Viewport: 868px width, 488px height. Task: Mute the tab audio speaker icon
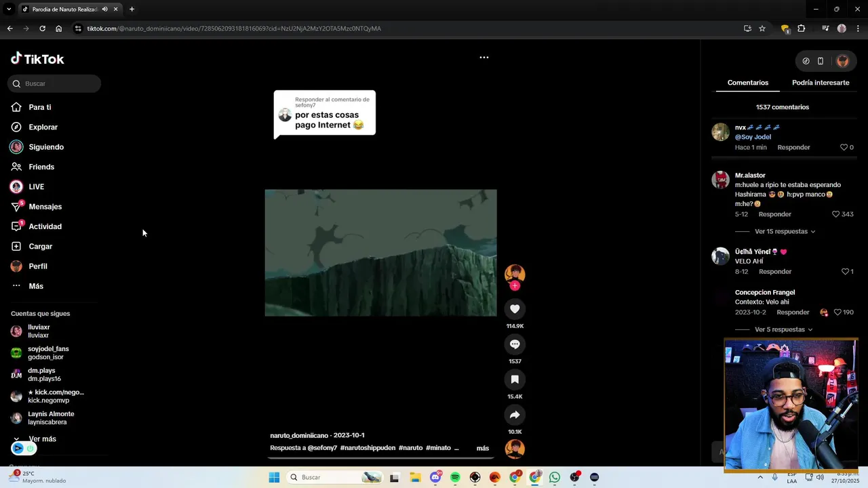[x=104, y=9]
